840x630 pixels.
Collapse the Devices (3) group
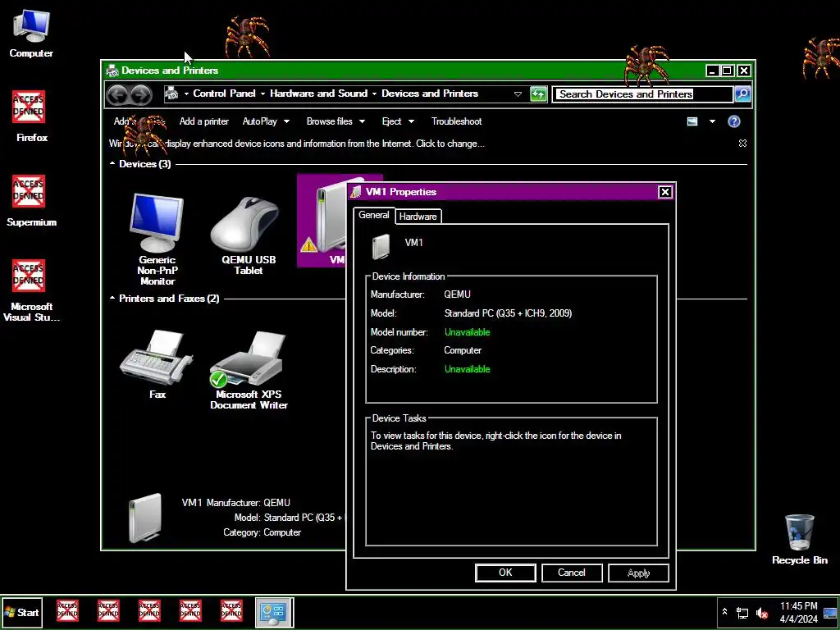pyautogui.click(x=112, y=163)
